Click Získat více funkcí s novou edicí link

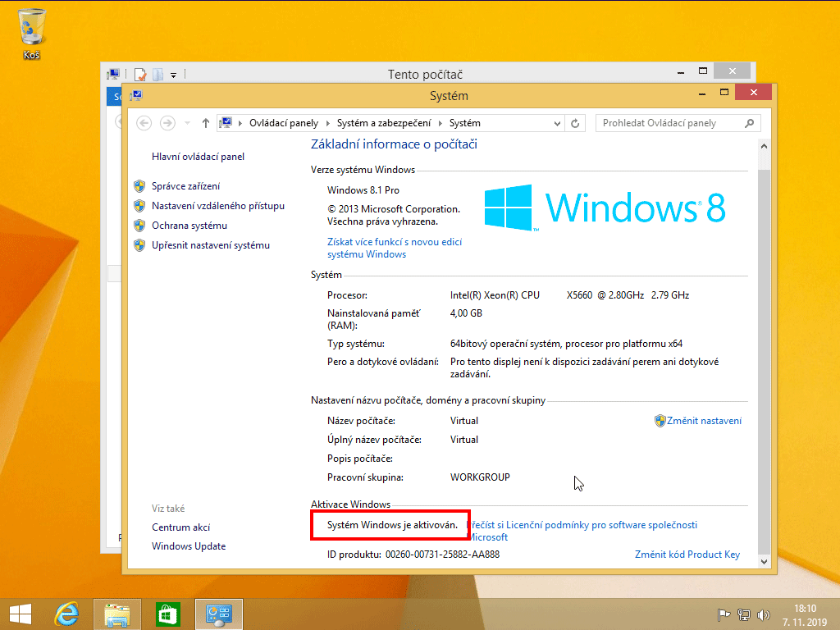tap(395, 248)
